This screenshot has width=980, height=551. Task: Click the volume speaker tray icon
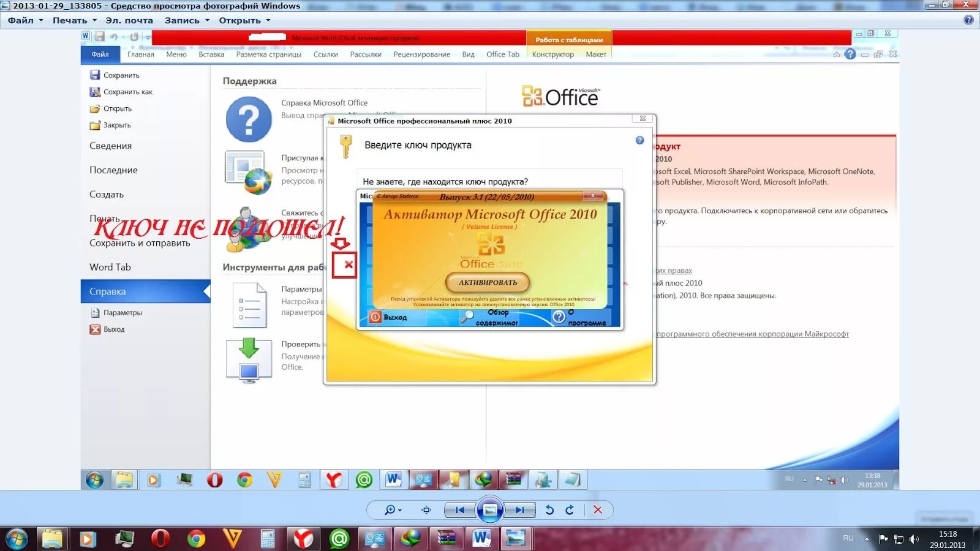point(914,539)
